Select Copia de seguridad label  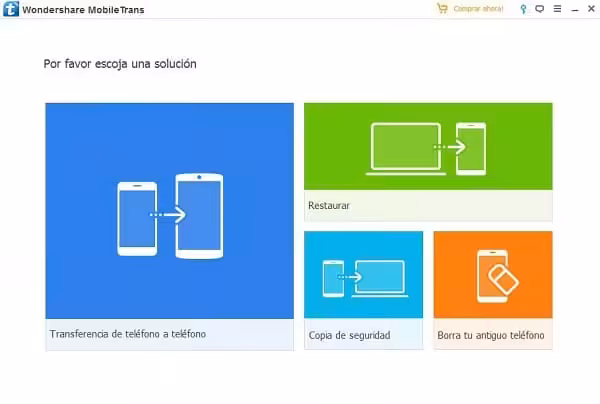[350, 334]
